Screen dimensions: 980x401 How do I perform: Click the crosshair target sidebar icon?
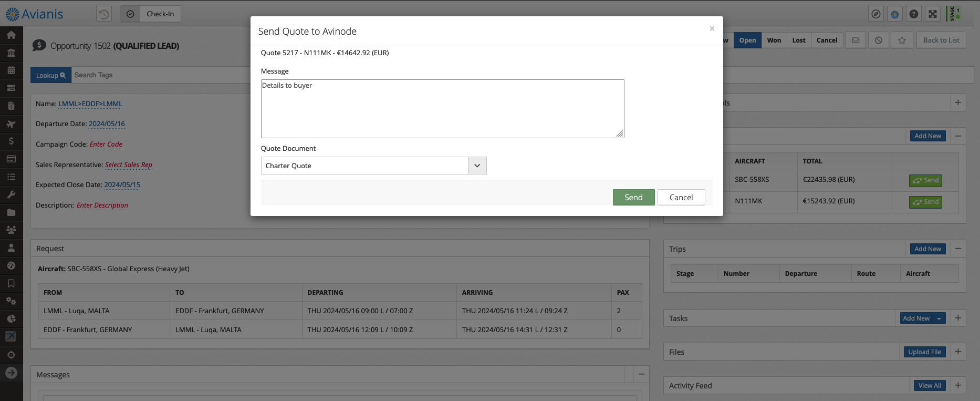point(11,355)
